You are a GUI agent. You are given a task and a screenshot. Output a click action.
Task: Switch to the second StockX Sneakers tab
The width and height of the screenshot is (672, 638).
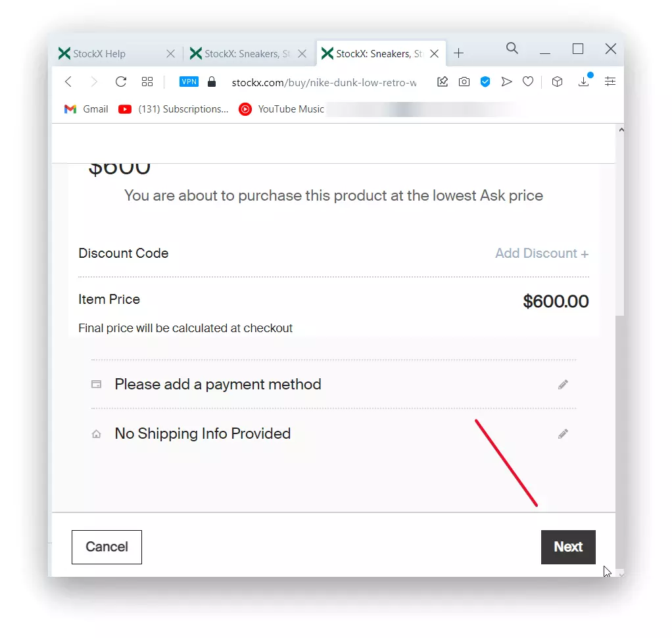point(248,53)
